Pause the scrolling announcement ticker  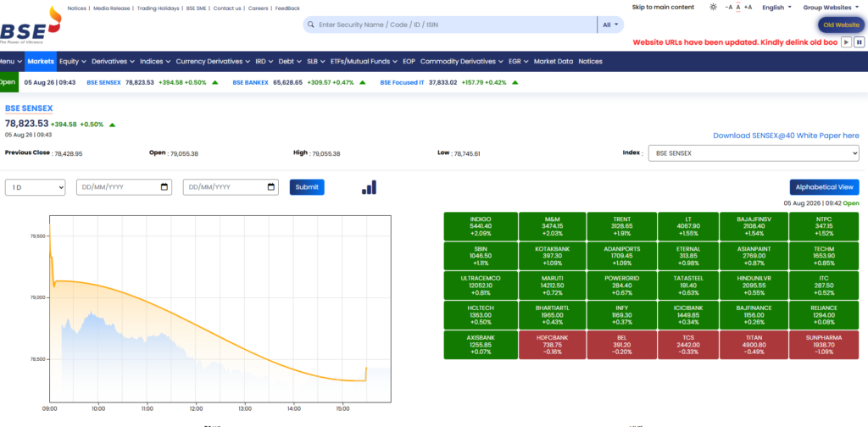click(860, 42)
